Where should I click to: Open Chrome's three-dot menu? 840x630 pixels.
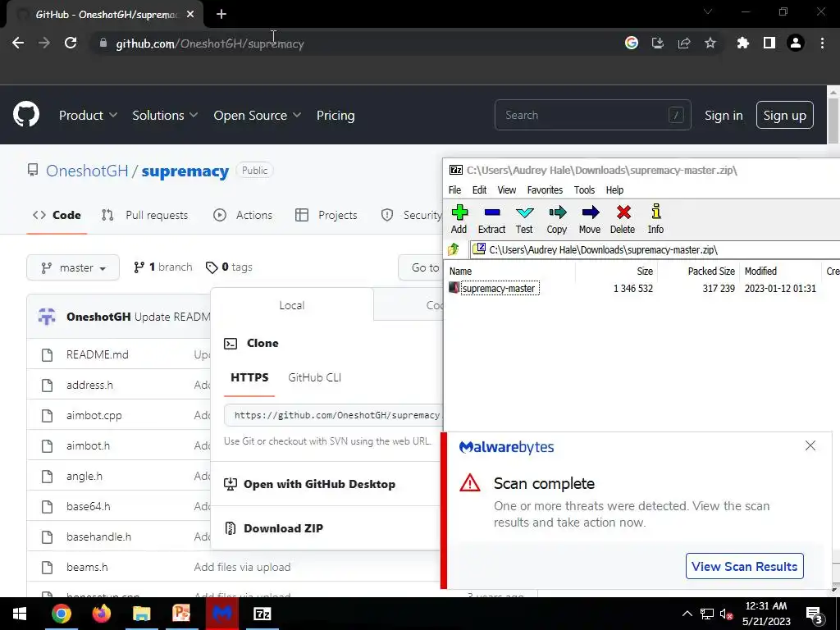tap(822, 43)
